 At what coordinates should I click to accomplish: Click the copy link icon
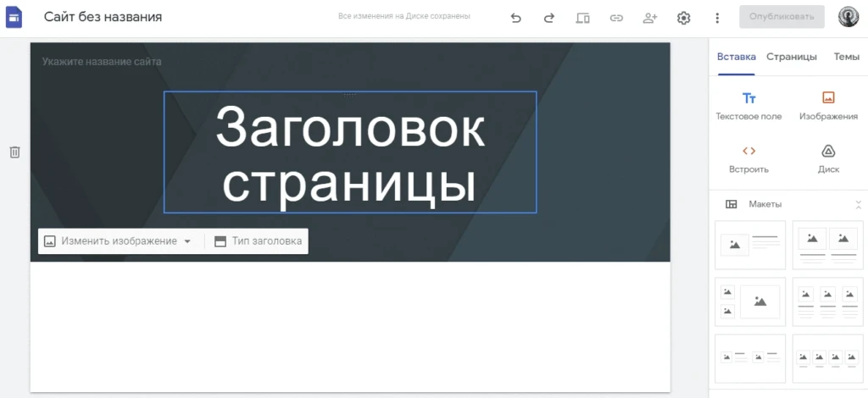pos(616,18)
